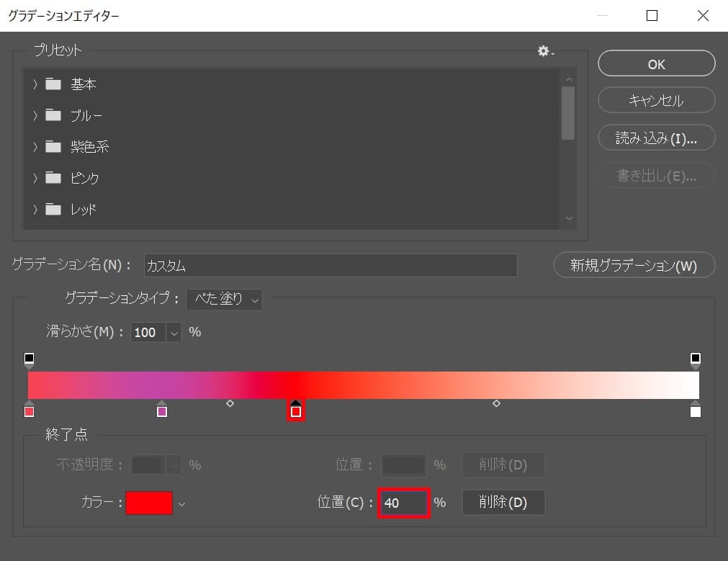Click midpoint diamond between red and white stops
The width and height of the screenshot is (728, 561).
(x=496, y=403)
